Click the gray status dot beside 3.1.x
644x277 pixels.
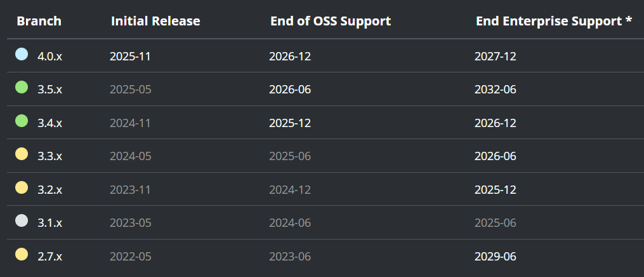[22, 221]
